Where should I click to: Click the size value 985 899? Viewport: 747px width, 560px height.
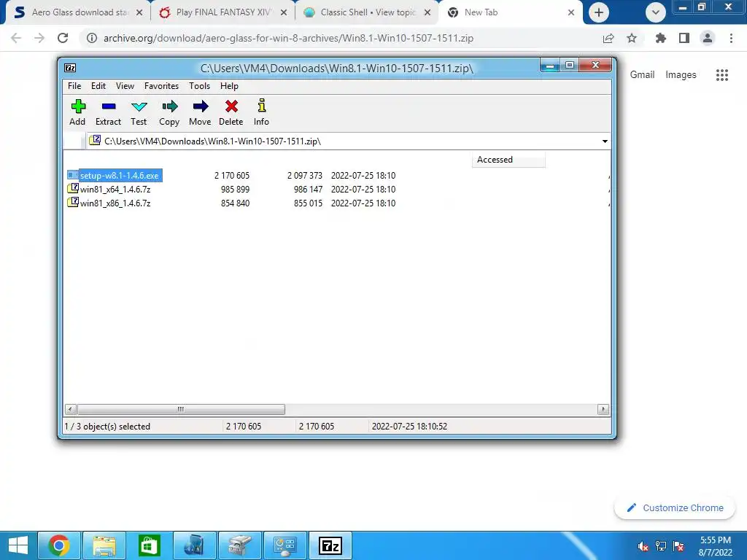[235, 189]
